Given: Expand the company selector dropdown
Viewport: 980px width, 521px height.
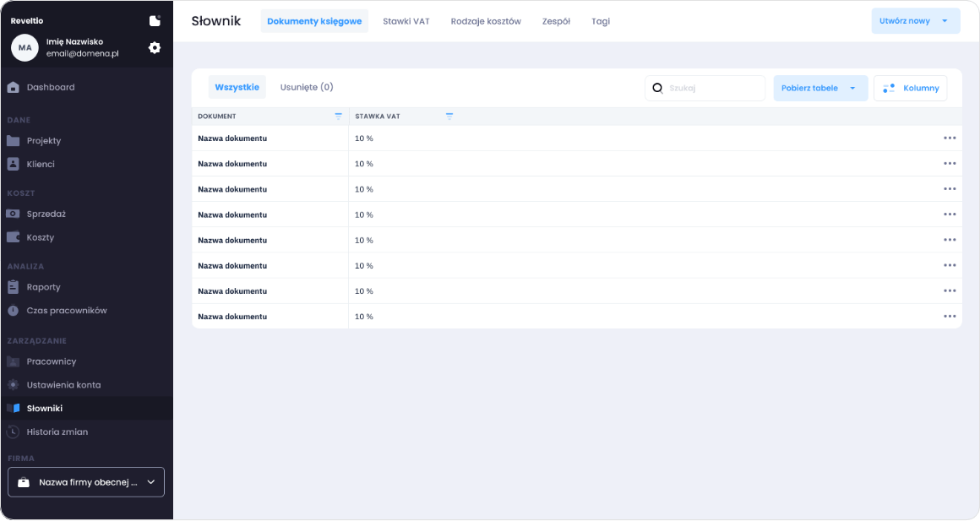Looking at the screenshot, I should (150, 482).
